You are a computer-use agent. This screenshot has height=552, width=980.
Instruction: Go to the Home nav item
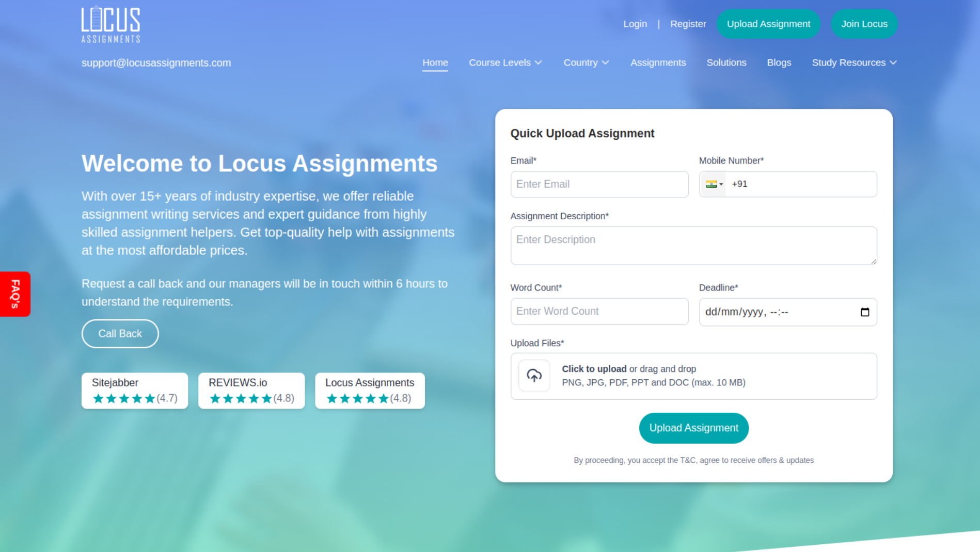pyautogui.click(x=435, y=62)
